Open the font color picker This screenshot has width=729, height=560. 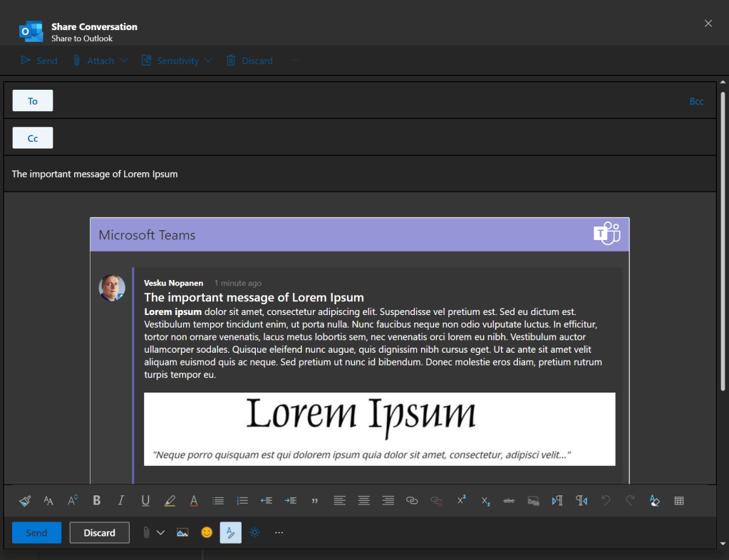pos(193,501)
